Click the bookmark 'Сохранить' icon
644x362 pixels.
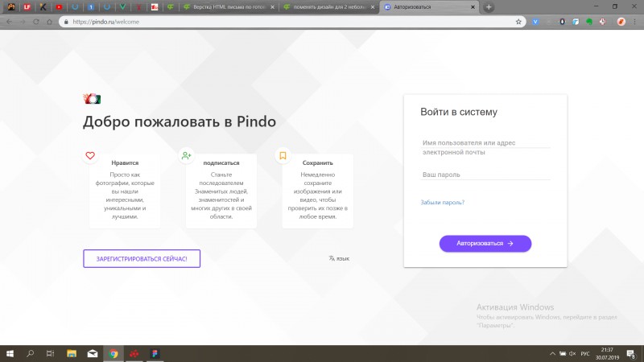click(x=283, y=155)
